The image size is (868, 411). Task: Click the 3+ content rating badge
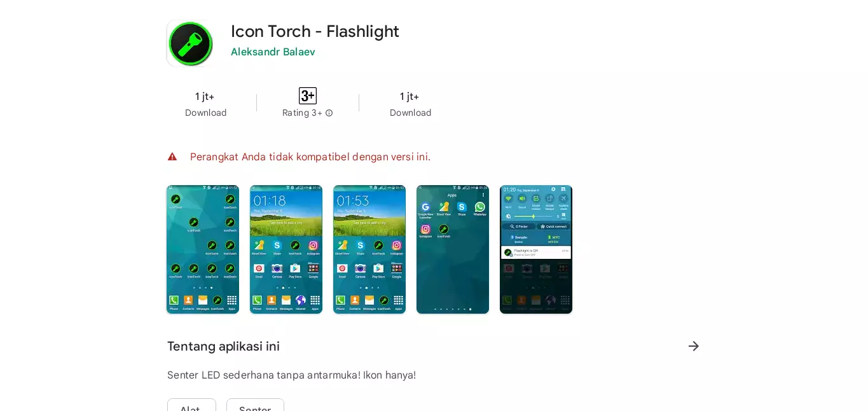click(x=308, y=96)
